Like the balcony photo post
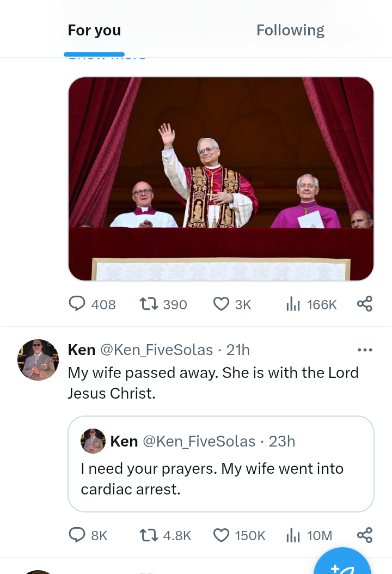Screen dimensions: 392x574 (x=221, y=304)
